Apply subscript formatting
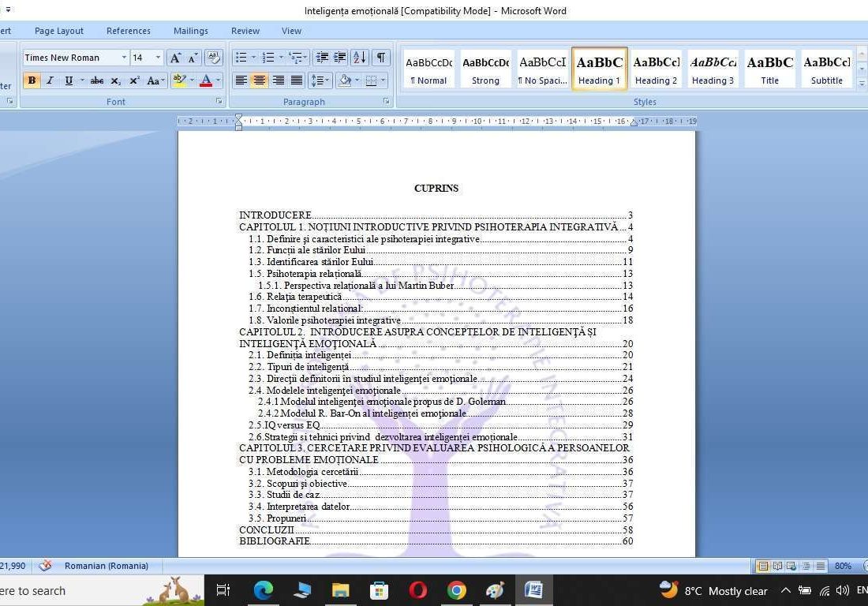868x606 pixels. pyautogui.click(x=114, y=80)
